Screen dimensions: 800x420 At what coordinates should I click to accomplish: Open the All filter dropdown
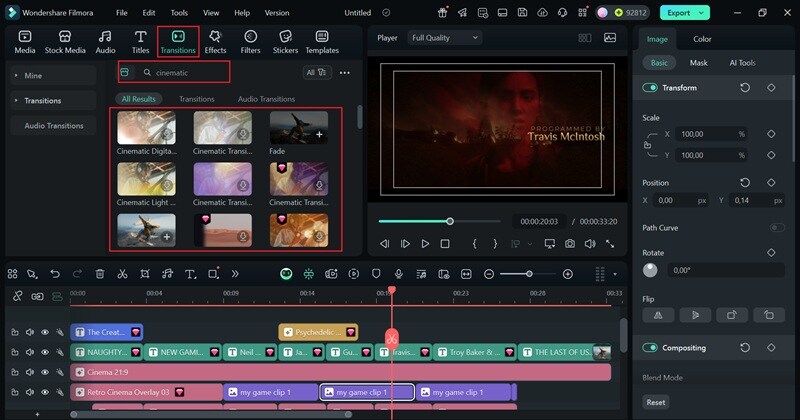point(316,72)
